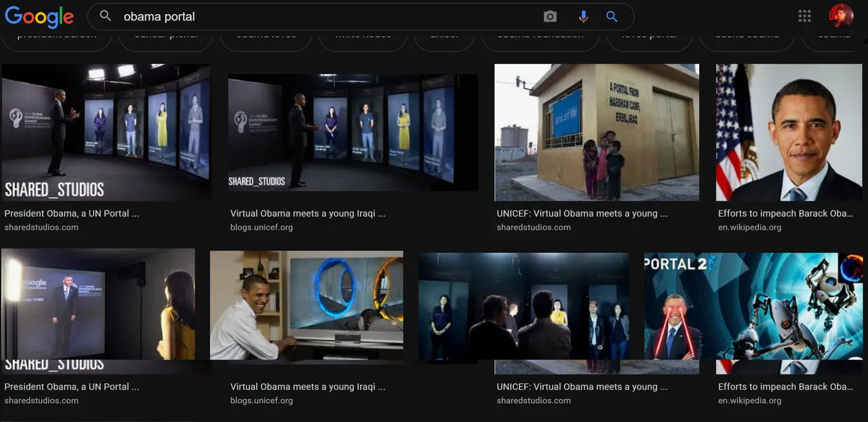This screenshot has height=422, width=868.
Task: Visit blogs.unicef.org below the Portal monitor image result
Action: point(262,401)
